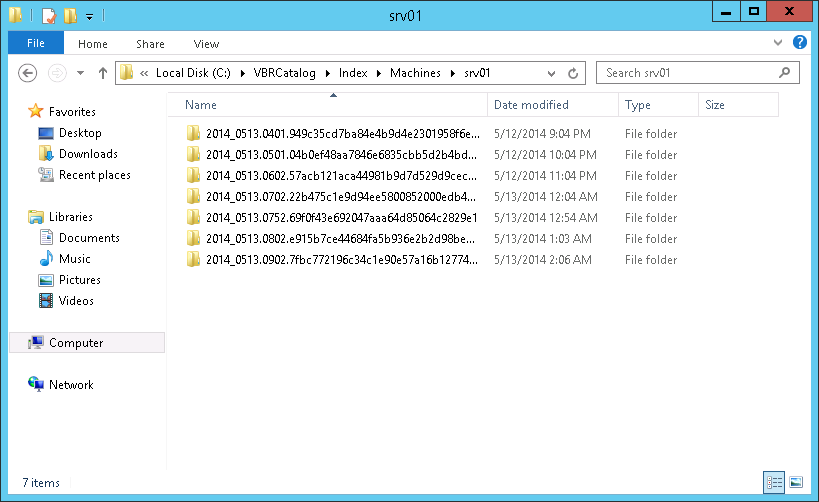This screenshot has width=819, height=502.
Task: Switch to Large icons view in the status bar
Action: click(795, 482)
